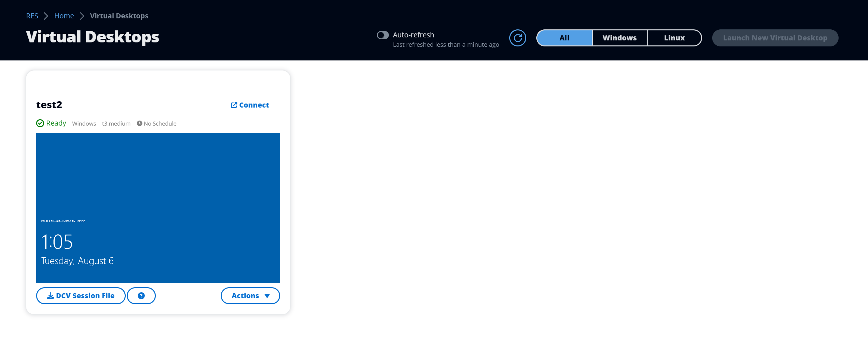Open the help question-mark icon on test2 card
This screenshot has height=343, width=868.
pos(141,296)
